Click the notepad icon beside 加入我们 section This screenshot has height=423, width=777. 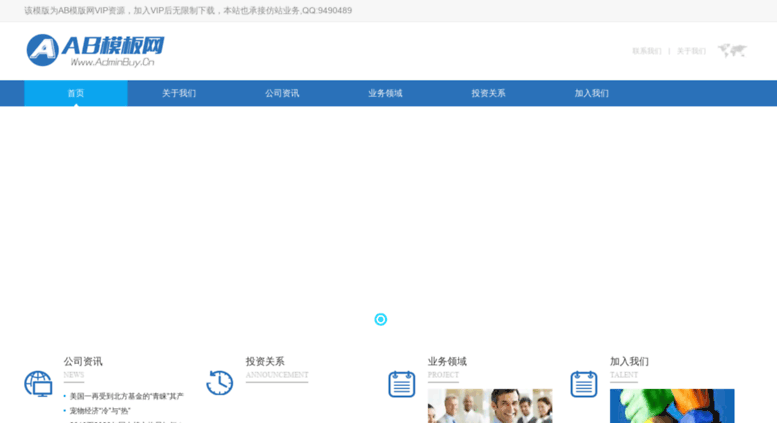[x=584, y=384]
